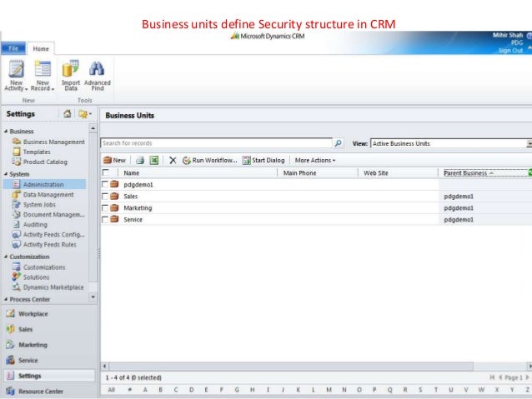Click the magnifier search records icon
The image size is (532, 399).
click(338, 143)
